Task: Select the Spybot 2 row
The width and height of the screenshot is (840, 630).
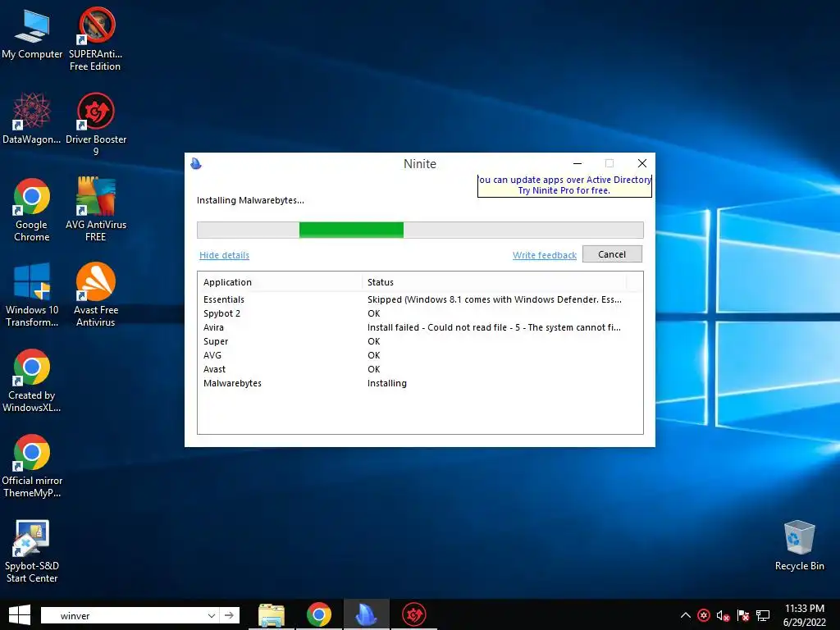Action: [x=420, y=313]
